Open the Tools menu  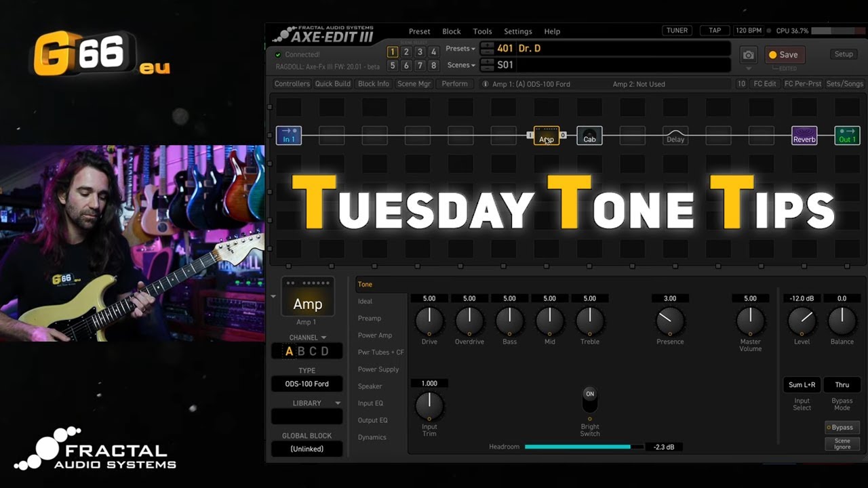click(x=482, y=31)
